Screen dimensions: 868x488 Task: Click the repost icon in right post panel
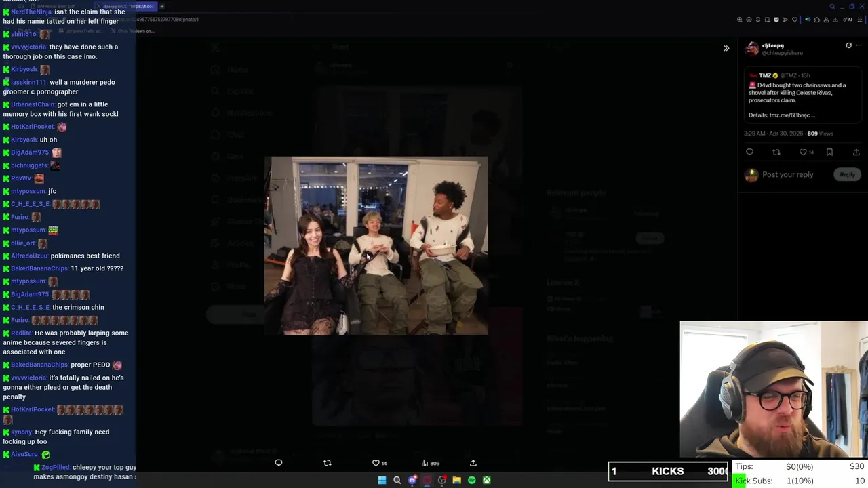point(776,152)
